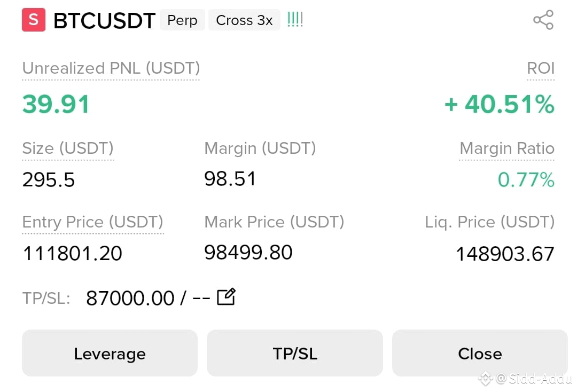Tap the 0.77% margin ratio value
Image resolution: width=577 pixels, height=392 pixels.
(x=526, y=180)
